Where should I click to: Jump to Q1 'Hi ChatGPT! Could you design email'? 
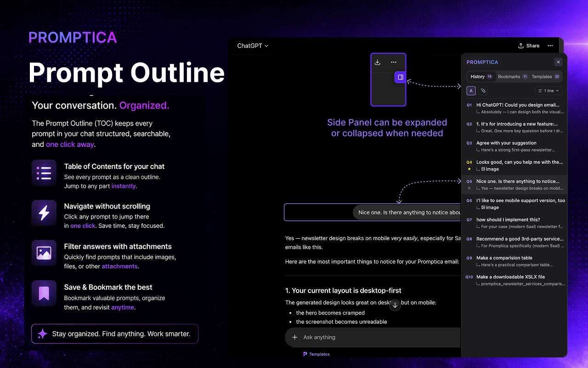[x=514, y=108]
